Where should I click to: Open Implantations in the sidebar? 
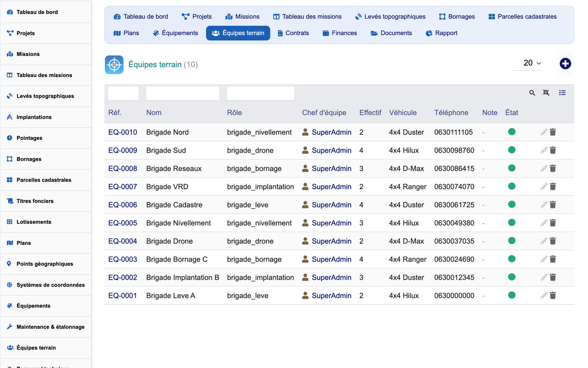46,117
